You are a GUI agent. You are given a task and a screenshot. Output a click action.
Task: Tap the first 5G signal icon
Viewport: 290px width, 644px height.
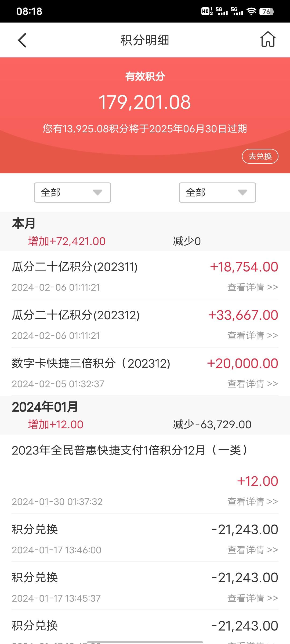pos(222,11)
